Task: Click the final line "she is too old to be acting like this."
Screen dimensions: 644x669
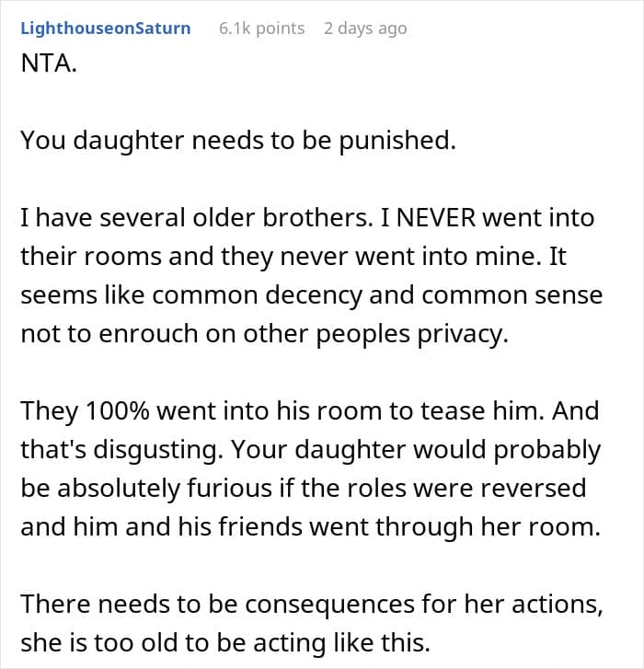Action: pos(225,643)
